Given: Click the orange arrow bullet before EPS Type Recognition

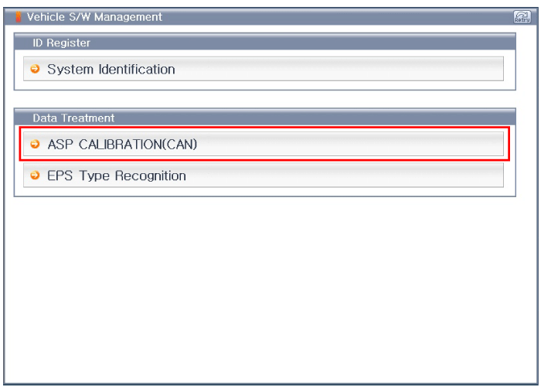Looking at the screenshot, I should pos(35,176).
